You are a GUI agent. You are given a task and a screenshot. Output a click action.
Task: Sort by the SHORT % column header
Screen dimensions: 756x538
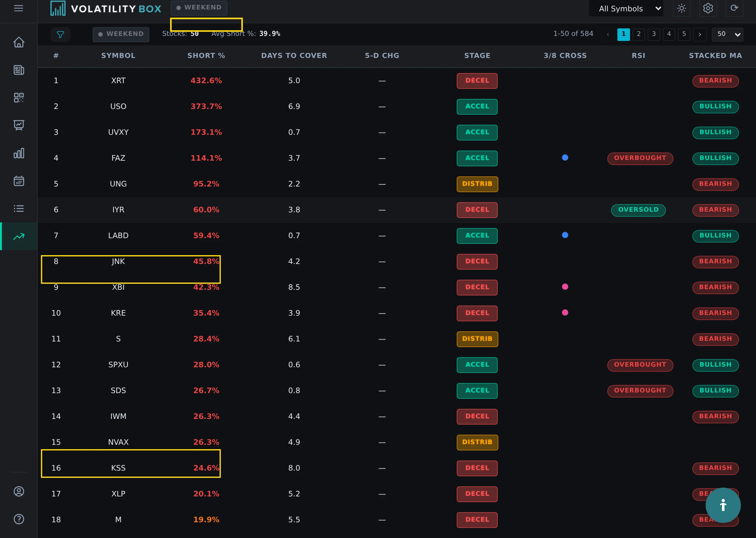pos(206,56)
